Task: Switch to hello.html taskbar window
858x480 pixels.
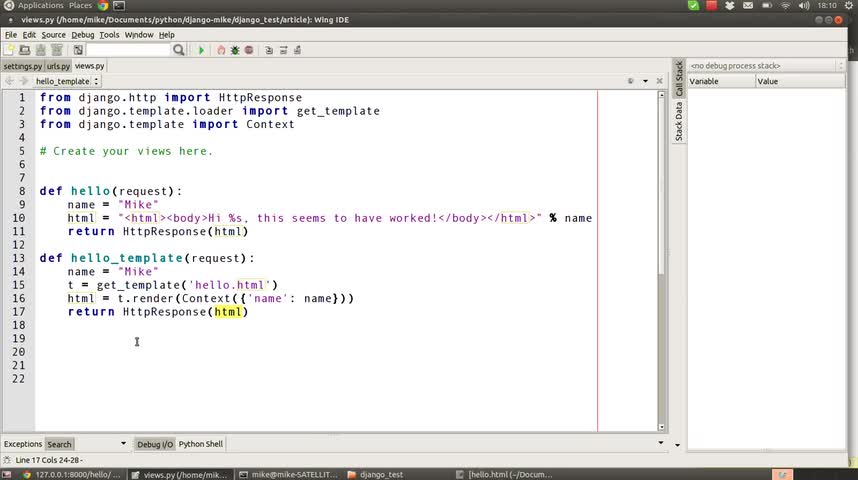Action: (x=504, y=474)
